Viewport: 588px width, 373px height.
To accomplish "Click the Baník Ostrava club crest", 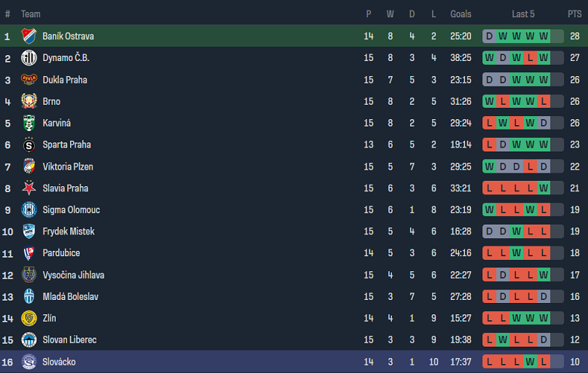I will pos(29,36).
